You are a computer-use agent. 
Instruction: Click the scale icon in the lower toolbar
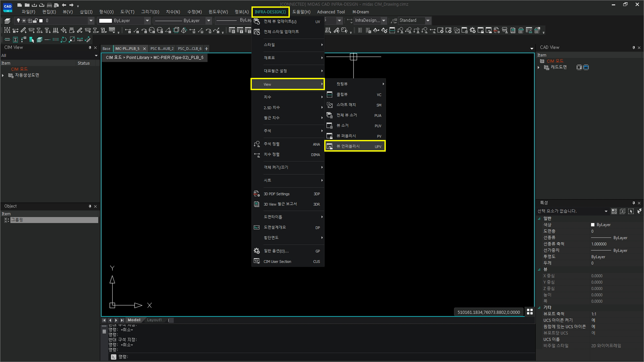pos(72,40)
